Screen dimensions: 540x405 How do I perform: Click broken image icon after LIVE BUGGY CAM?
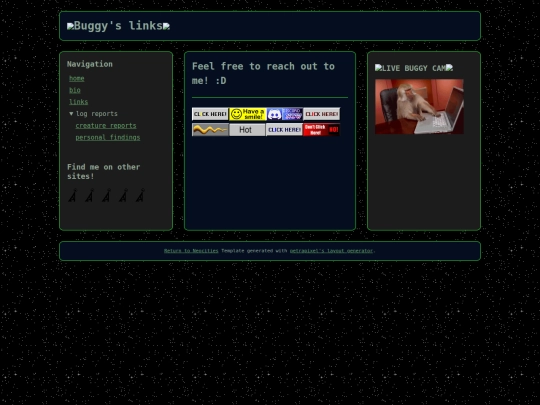(449, 68)
